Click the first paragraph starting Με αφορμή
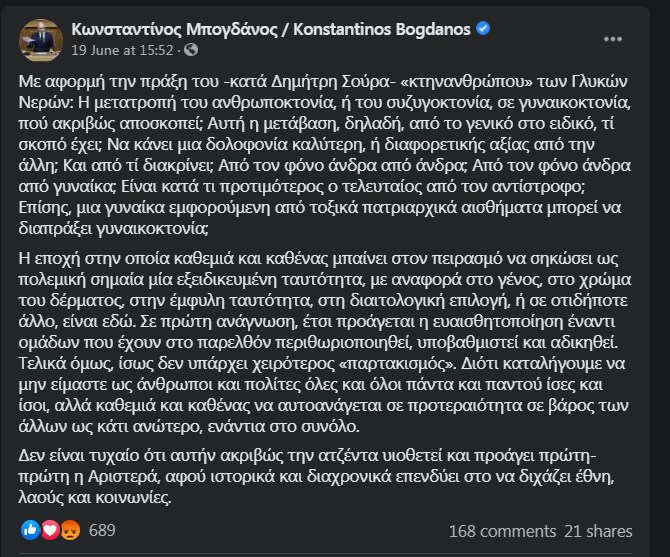Screen dimensions: 670x557 [x=325, y=155]
